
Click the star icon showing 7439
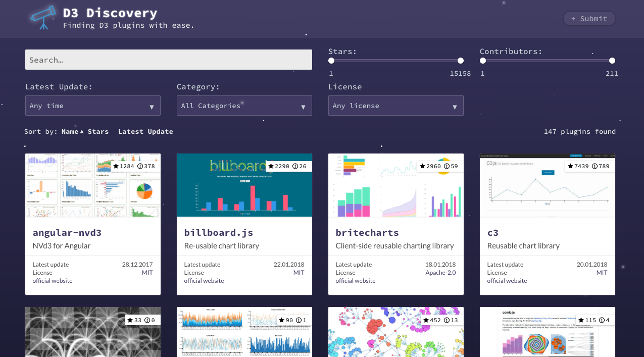coord(571,166)
